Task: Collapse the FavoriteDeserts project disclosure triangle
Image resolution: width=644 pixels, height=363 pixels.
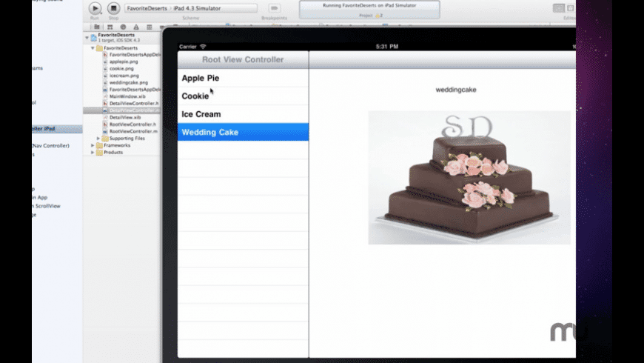Action: click(x=87, y=37)
